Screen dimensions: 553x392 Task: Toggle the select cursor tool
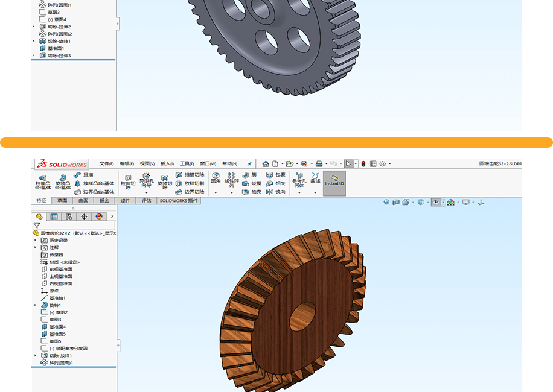tap(348, 164)
